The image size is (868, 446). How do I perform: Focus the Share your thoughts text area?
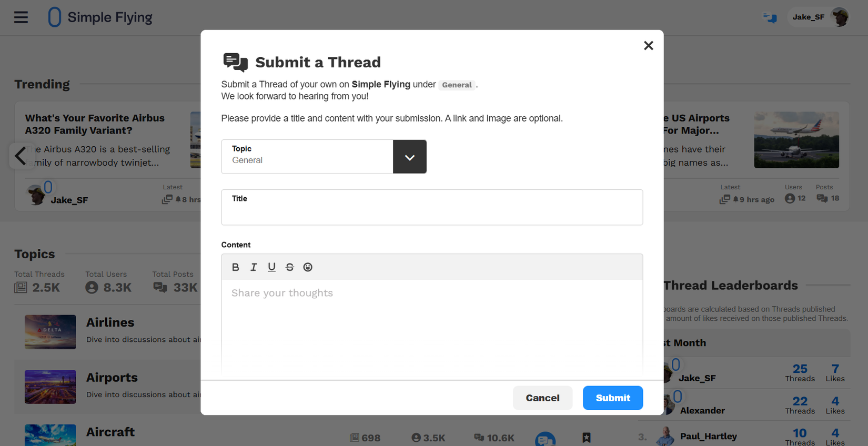tap(431, 326)
